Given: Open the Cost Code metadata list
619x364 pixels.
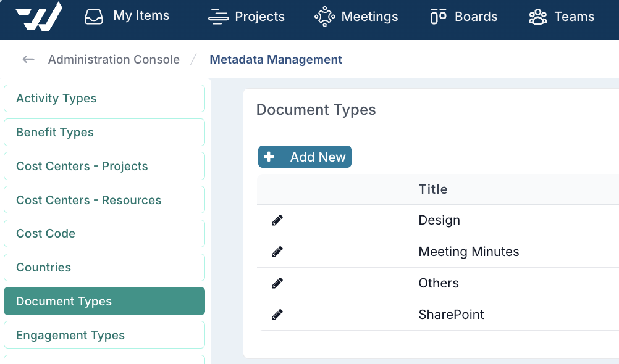Looking at the screenshot, I should tap(104, 234).
